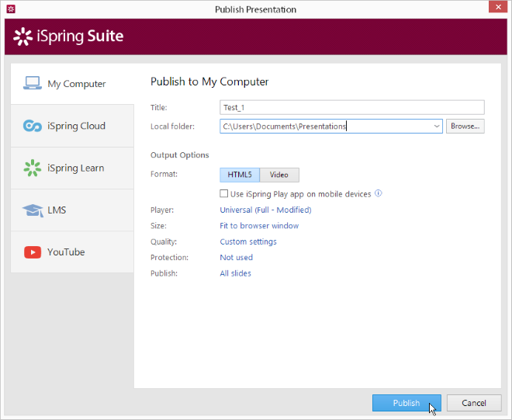Click the red YouTube play icon
Image resolution: width=512 pixels, height=420 pixels.
pos(33,252)
